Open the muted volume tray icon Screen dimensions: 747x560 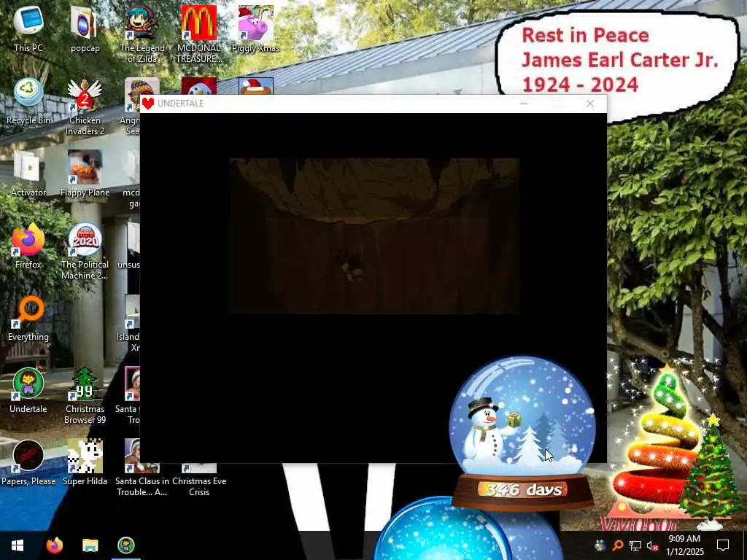pos(652,545)
